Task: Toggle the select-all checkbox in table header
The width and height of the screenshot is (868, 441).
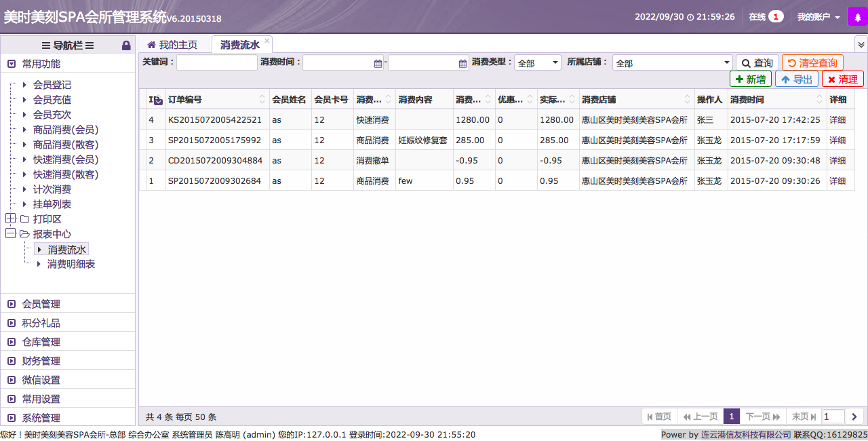Action: [157, 100]
